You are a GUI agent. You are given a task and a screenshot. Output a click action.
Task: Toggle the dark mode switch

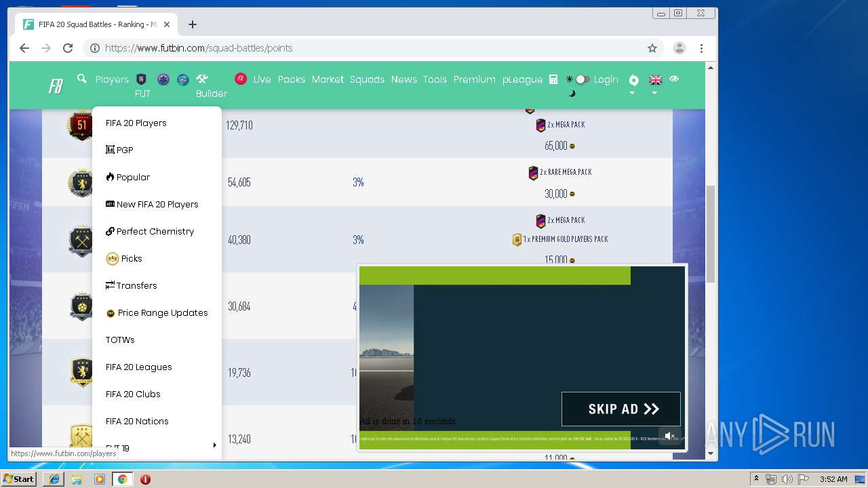click(x=583, y=79)
